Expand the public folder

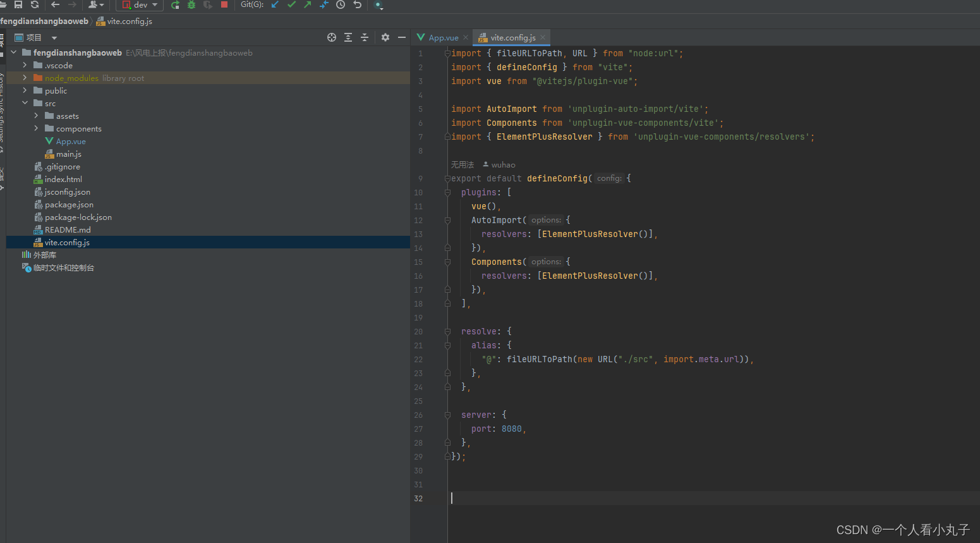(x=25, y=90)
